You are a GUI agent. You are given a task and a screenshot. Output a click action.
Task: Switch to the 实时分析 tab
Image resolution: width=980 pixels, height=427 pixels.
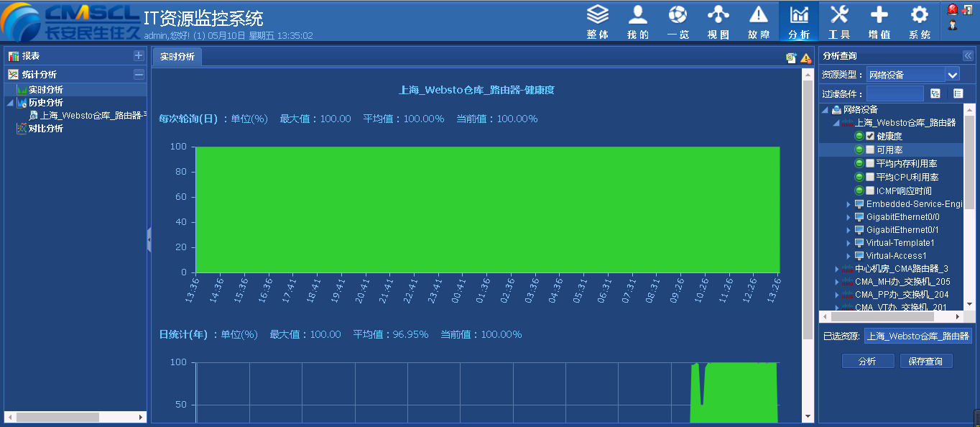pos(177,57)
